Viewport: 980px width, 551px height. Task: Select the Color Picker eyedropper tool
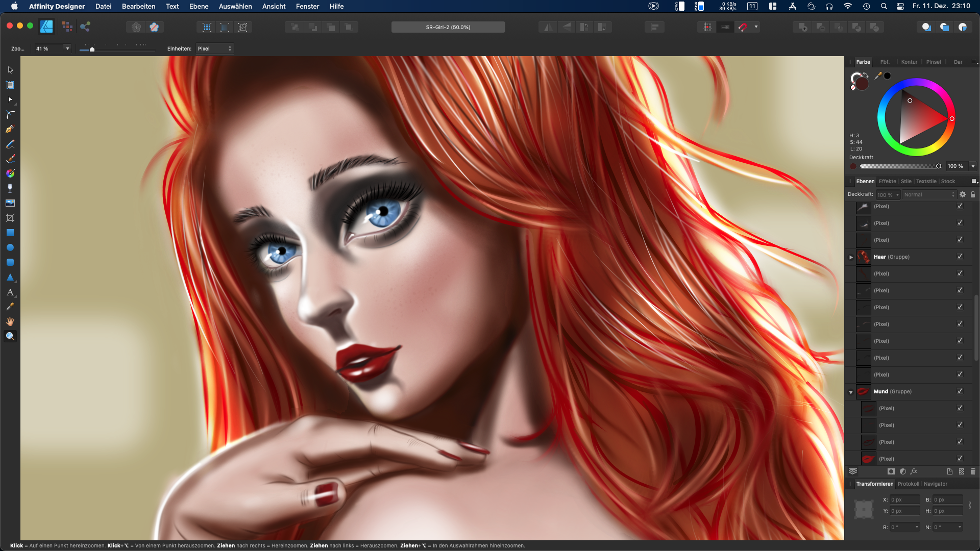coord(10,307)
